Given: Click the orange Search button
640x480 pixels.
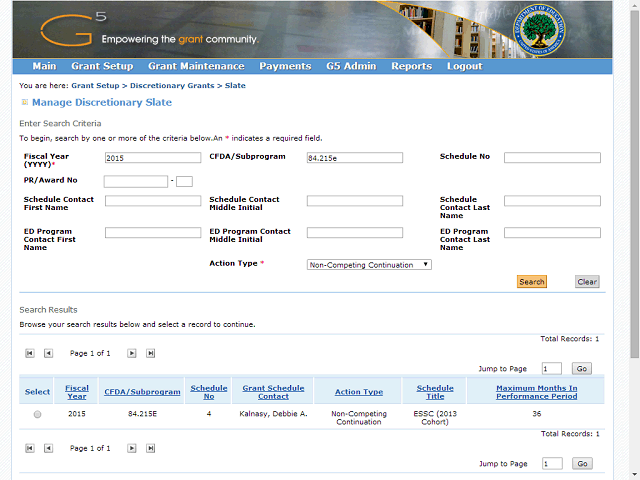Looking at the screenshot, I should coord(532,282).
